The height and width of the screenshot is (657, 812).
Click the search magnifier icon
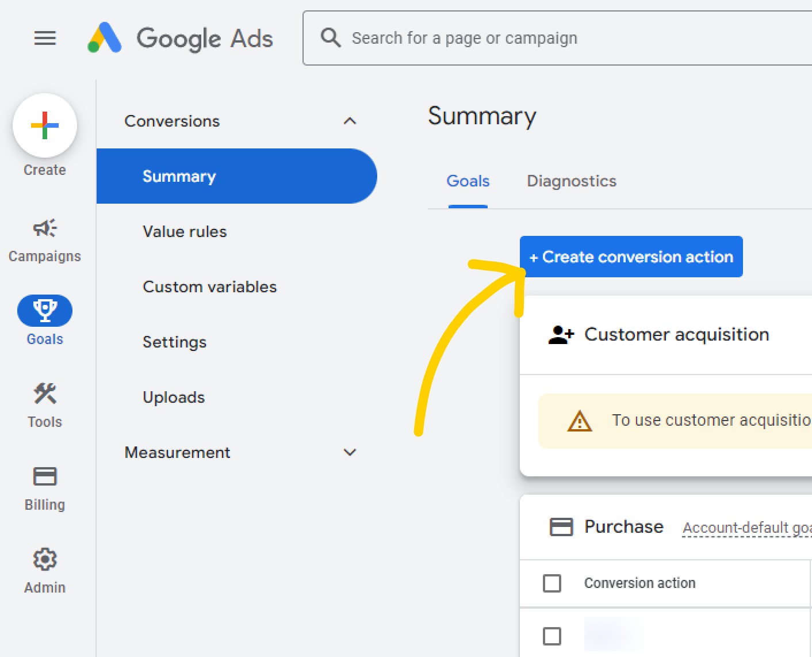pyautogui.click(x=331, y=37)
